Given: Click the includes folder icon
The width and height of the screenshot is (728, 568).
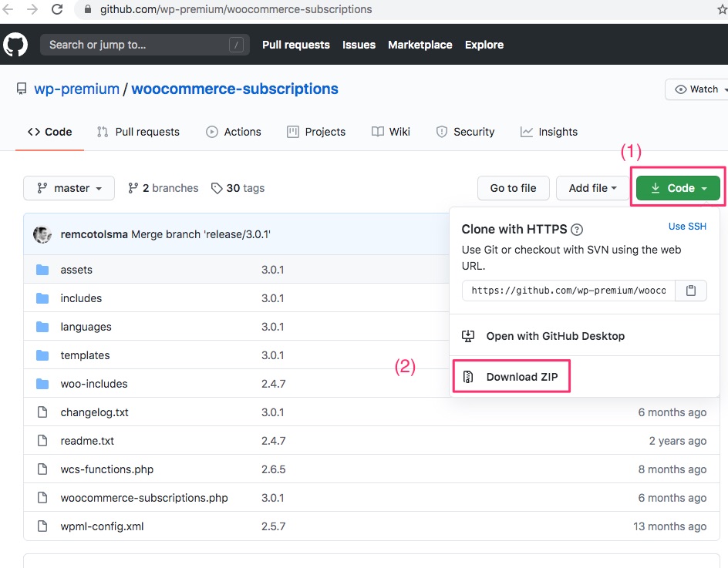Looking at the screenshot, I should [42, 298].
